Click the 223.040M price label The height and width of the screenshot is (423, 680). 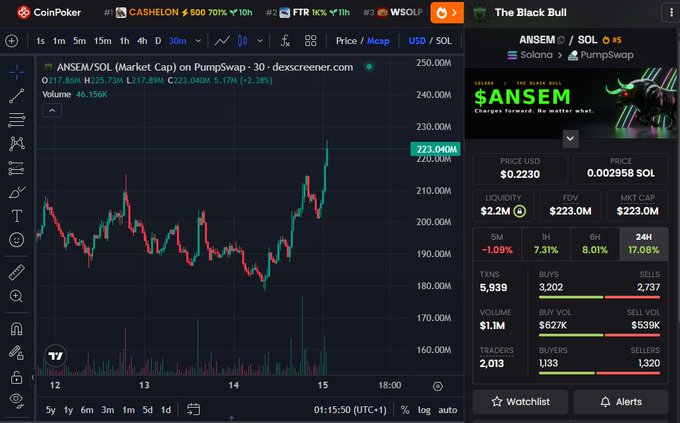[435, 149]
